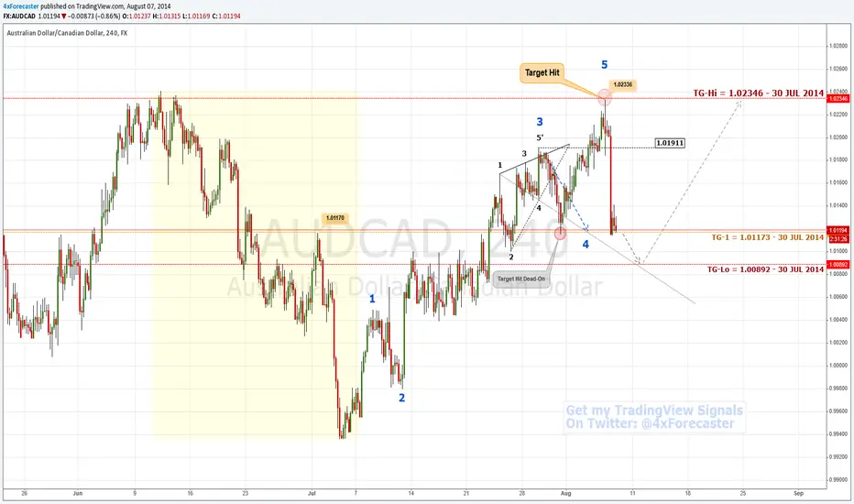Select blue wave label 1
Viewport: 854px width, 504px height.
(x=372, y=299)
